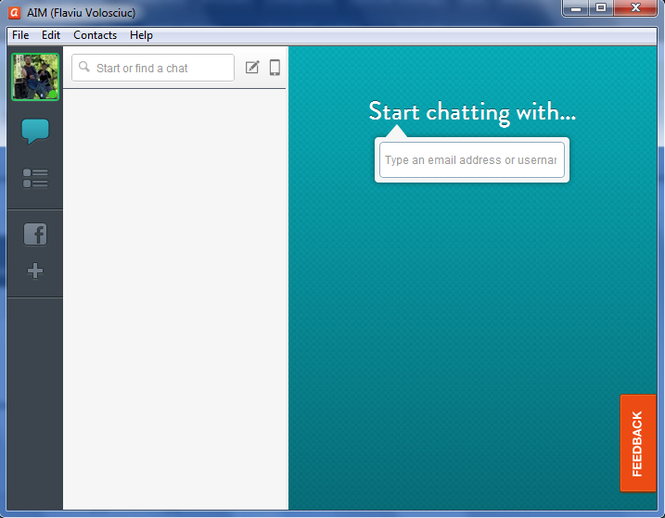
Task: Click the mobile phone icon
Action: click(275, 67)
